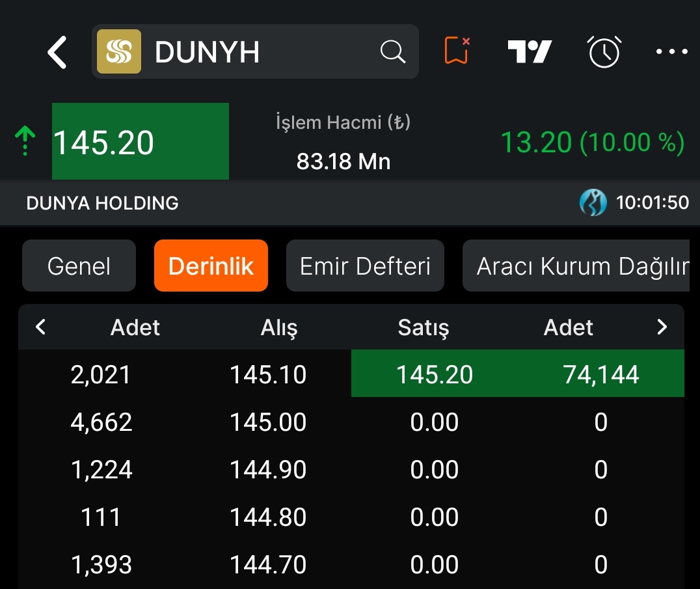700x589 pixels.
Task: Tap the 0 ask quantity in the 144.90 row
Action: 601,469
